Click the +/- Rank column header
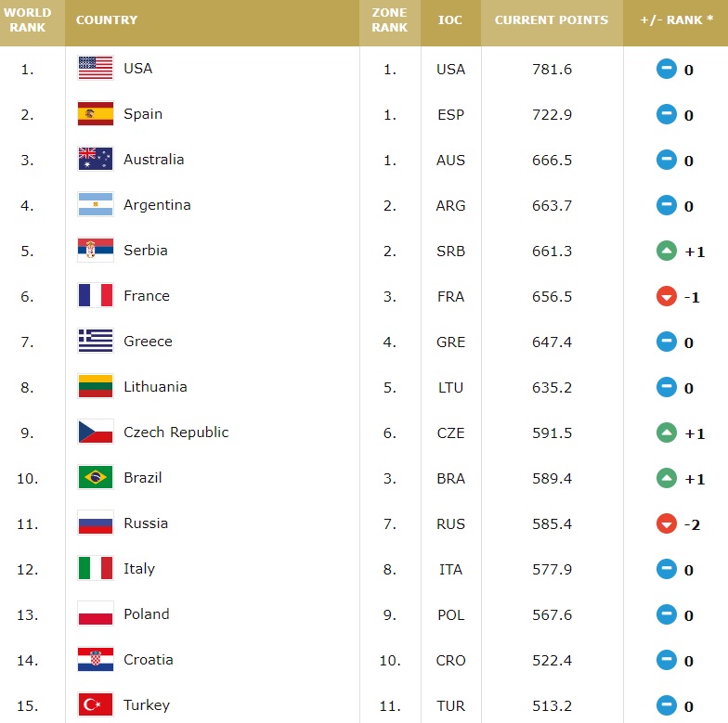728x723 pixels. click(x=676, y=20)
